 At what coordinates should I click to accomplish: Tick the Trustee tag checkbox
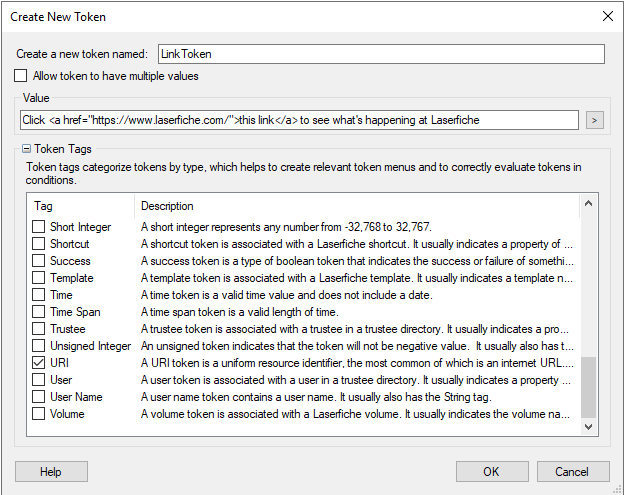(38, 329)
